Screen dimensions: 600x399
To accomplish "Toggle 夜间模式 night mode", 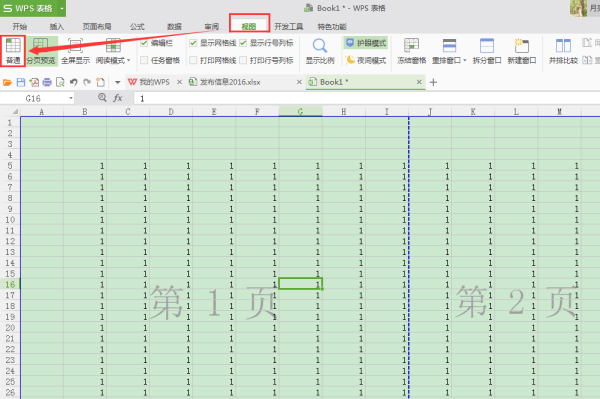I will click(x=366, y=60).
